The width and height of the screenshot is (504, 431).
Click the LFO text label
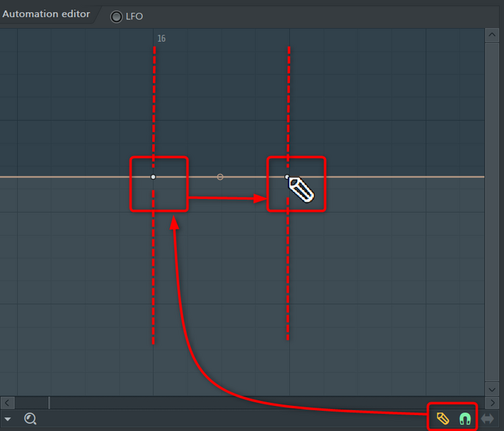pyautogui.click(x=135, y=17)
